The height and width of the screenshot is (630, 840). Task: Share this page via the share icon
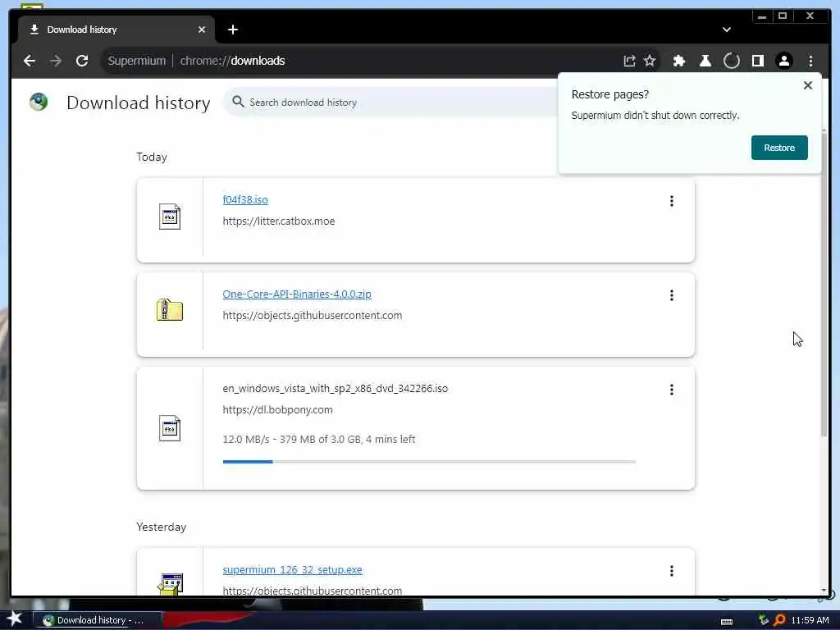[629, 61]
